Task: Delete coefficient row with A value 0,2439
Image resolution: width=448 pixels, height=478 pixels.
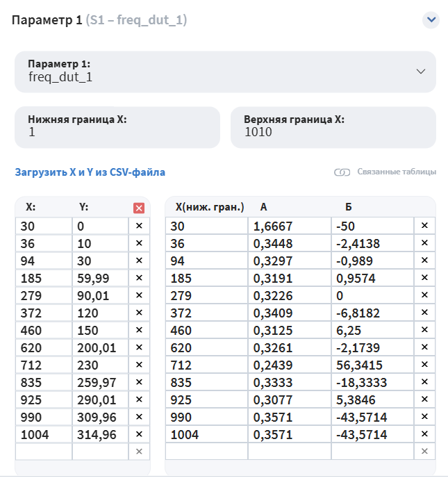Action: [x=424, y=365]
